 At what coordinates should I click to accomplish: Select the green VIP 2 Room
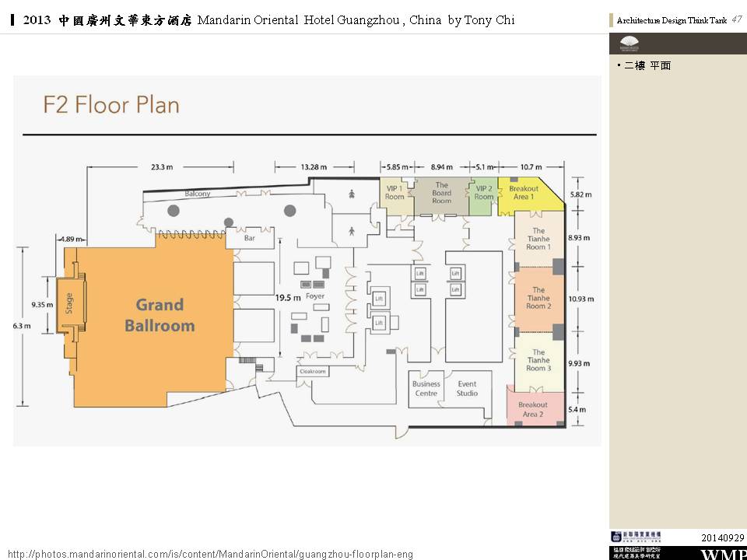[x=484, y=193]
